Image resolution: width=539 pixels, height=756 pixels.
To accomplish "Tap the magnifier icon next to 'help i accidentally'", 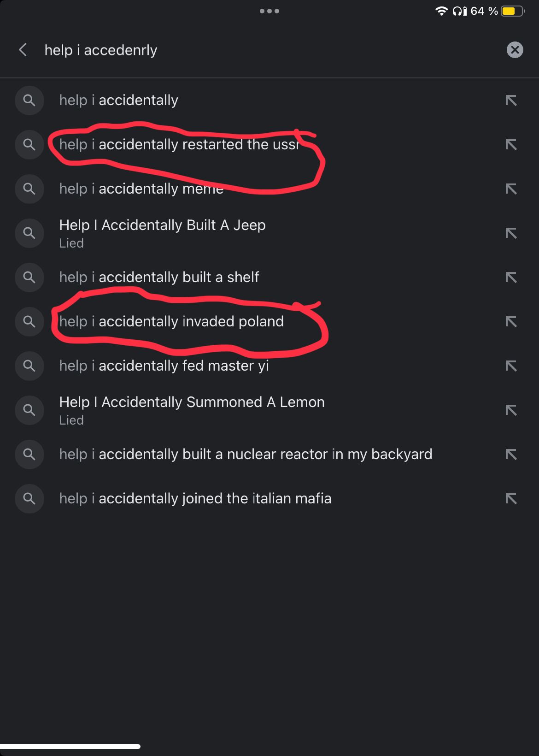I will (29, 100).
